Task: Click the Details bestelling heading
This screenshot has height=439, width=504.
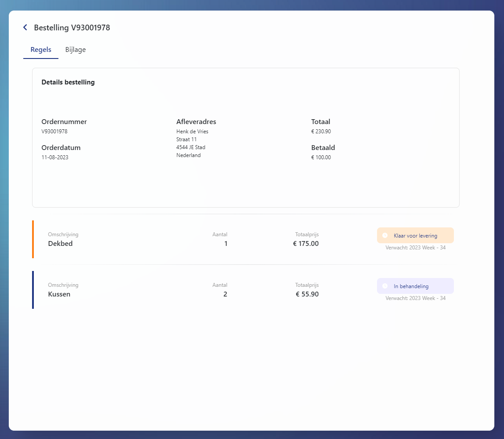Action: [68, 82]
